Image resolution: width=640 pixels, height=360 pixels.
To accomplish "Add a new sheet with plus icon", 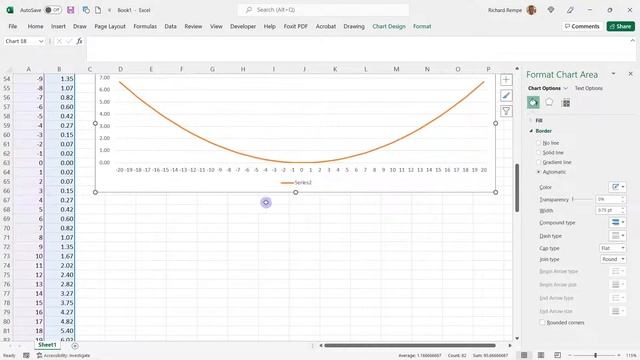I will point(75,346).
